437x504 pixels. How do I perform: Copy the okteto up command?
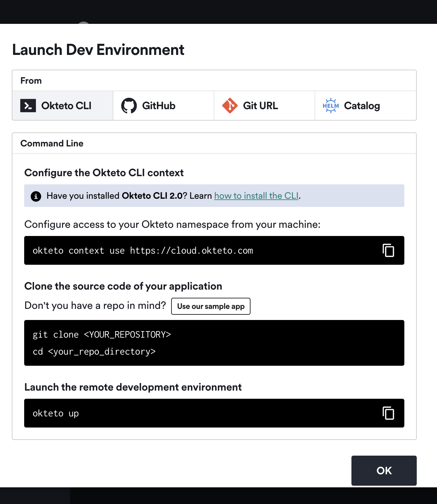pyautogui.click(x=388, y=413)
